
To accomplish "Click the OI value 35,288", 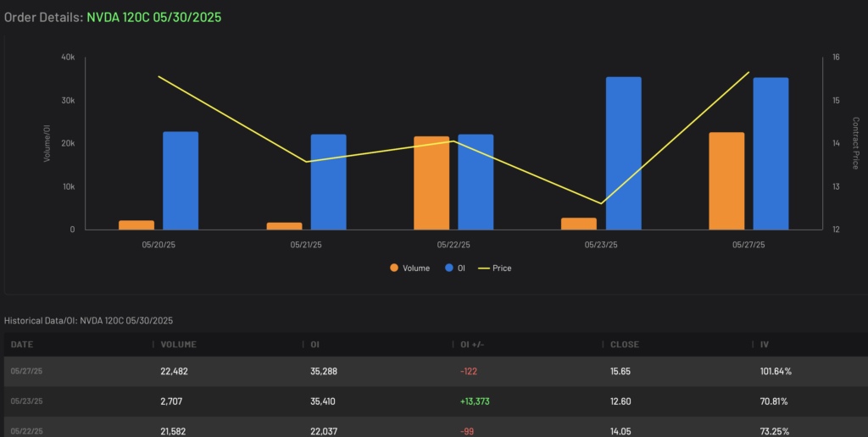I will (x=324, y=371).
